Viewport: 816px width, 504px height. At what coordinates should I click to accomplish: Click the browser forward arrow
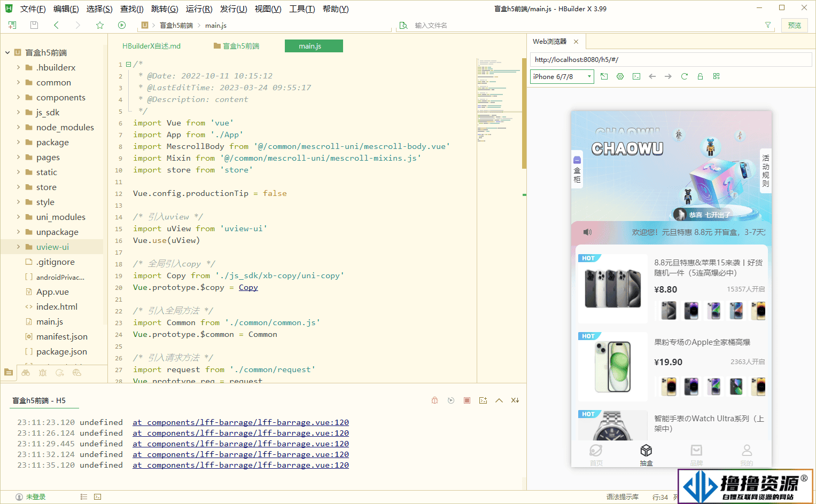point(668,76)
